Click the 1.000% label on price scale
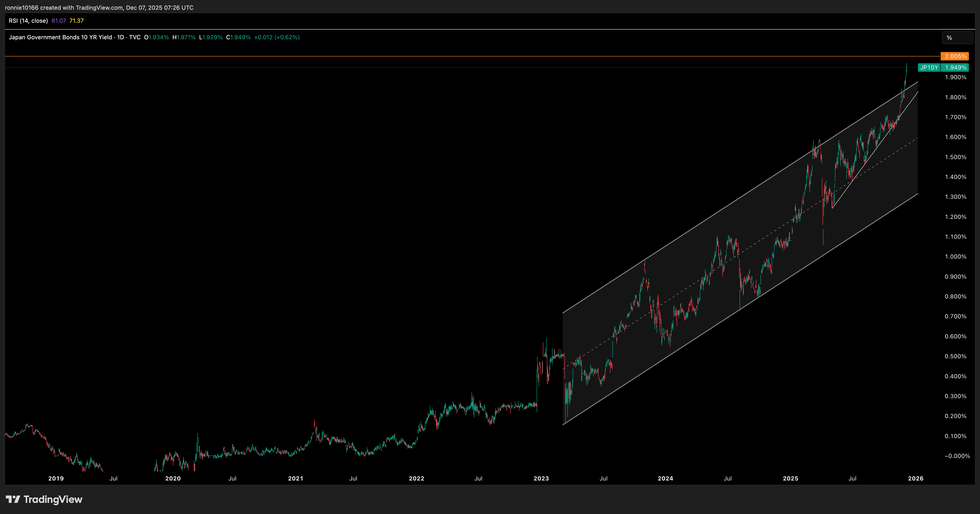This screenshot has height=514, width=980. point(955,257)
